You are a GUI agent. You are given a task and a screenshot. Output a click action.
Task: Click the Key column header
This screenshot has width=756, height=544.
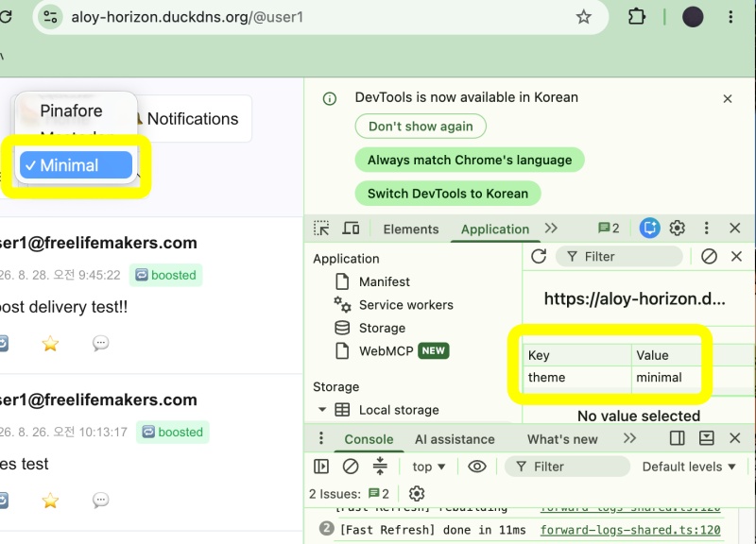tap(577, 355)
